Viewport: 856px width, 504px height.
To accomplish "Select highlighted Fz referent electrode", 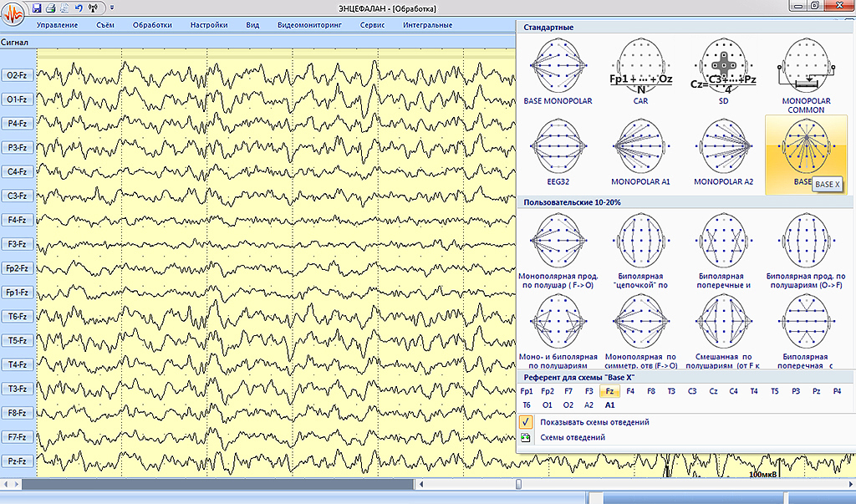I will 609,391.
